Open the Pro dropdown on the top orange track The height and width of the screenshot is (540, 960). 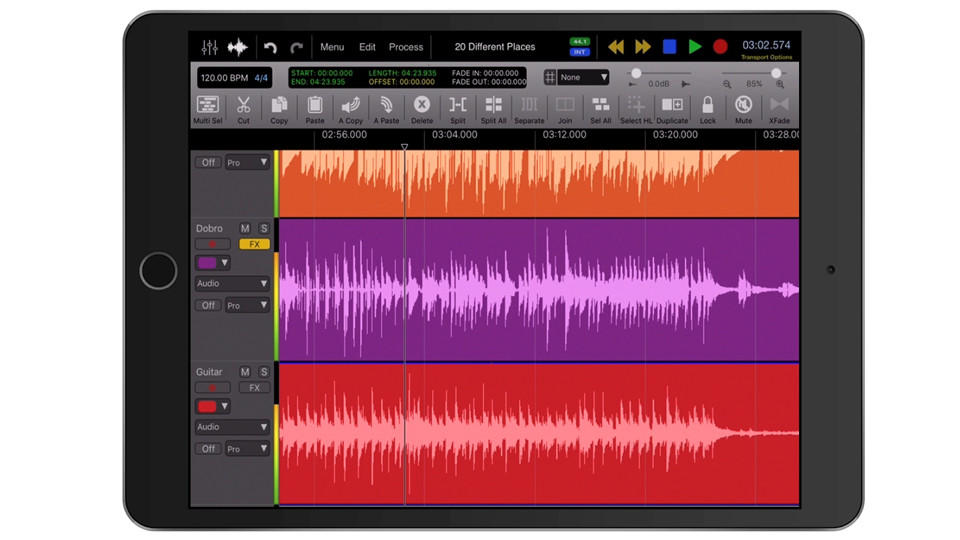point(247,162)
